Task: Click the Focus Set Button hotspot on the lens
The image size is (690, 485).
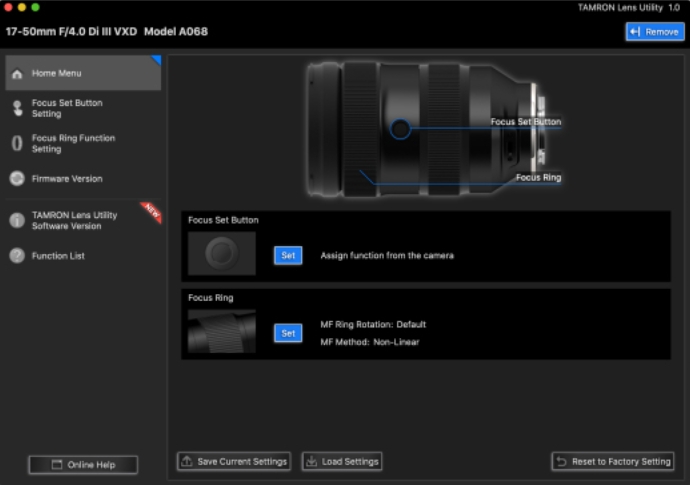Action: click(399, 129)
